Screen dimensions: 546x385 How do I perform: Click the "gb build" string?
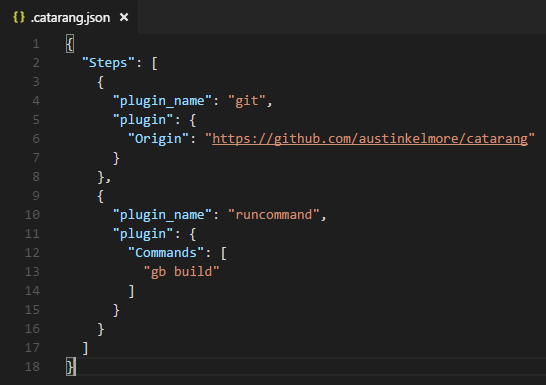[x=181, y=272]
